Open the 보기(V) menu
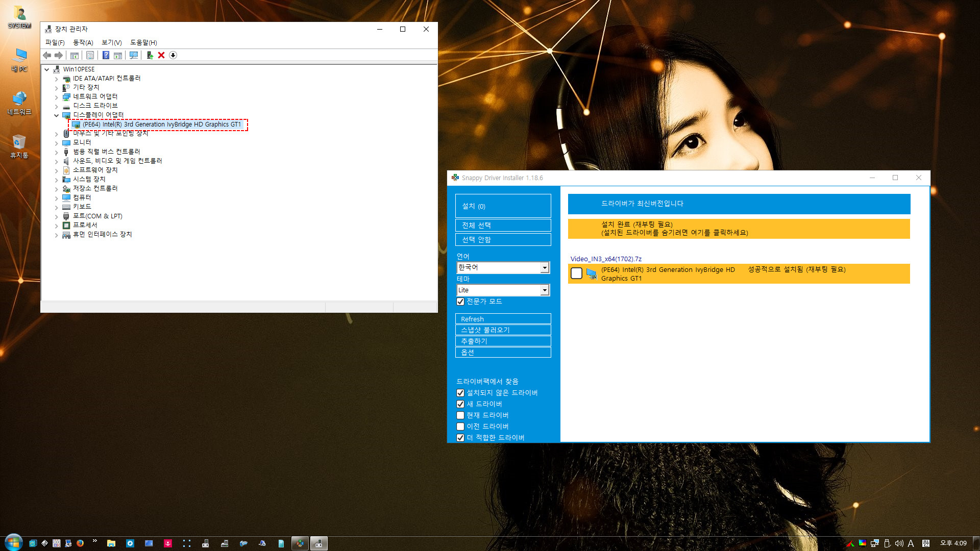Viewport: 980px width, 551px height. tap(112, 42)
